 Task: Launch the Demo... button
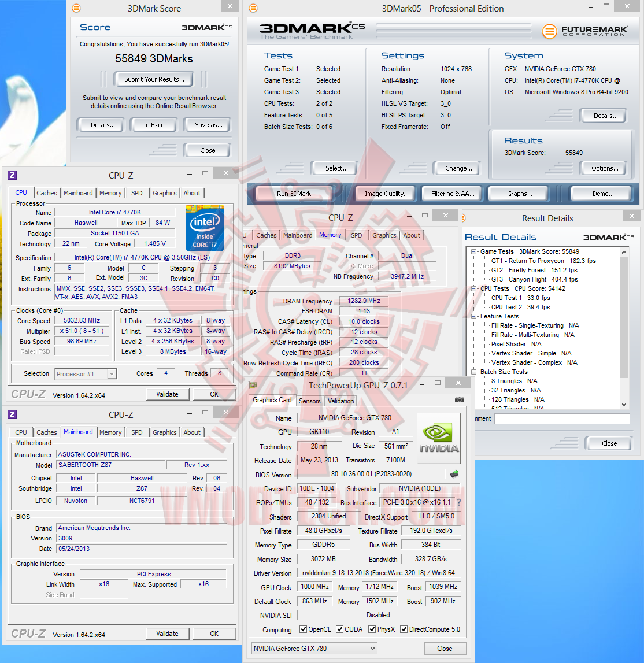603,194
